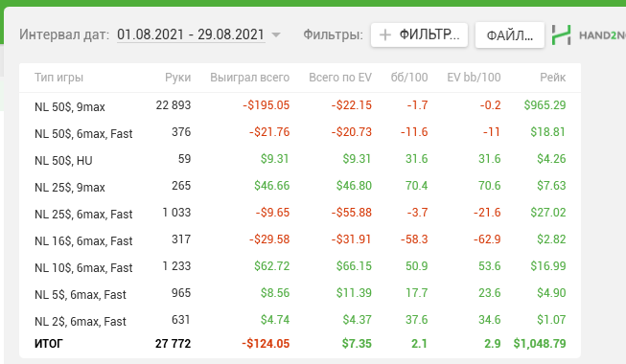
Task: Select the NL 25$, 6max, Fast row
Action: (300, 213)
